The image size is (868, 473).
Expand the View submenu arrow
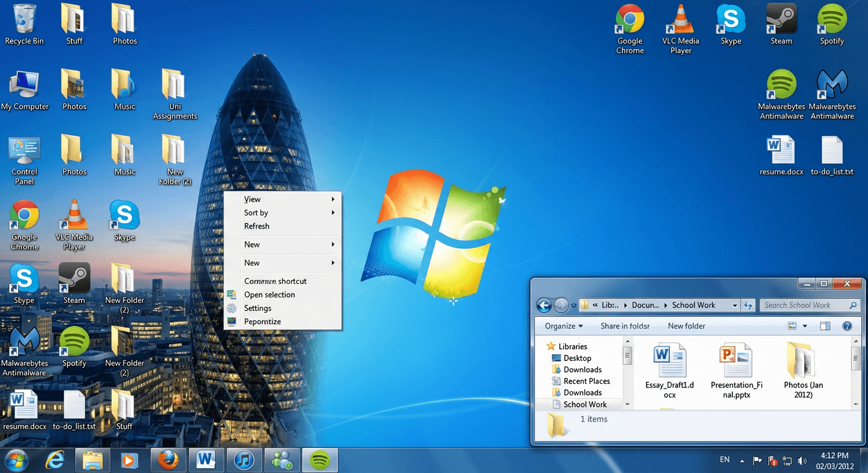pyautogui.click(x=333, y=199)
